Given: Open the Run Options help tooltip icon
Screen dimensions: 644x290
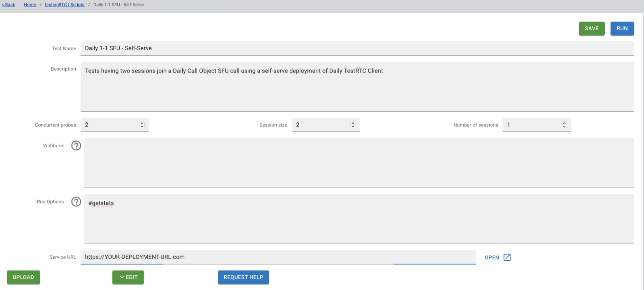Looking at the screenshot, I should pos(76,202).
